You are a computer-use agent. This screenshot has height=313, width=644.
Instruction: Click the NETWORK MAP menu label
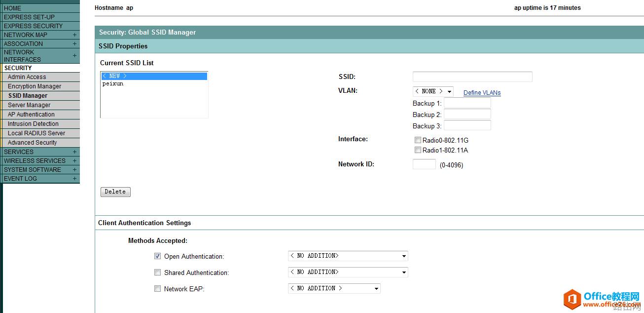(26, 35)
